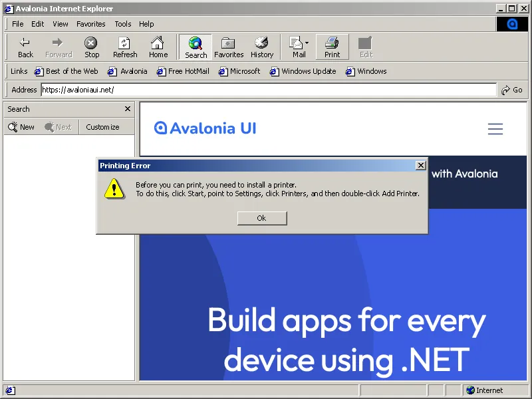Open the Customize option in Search panel
This screenshot has height=399, width=532.
click(102, 127)
